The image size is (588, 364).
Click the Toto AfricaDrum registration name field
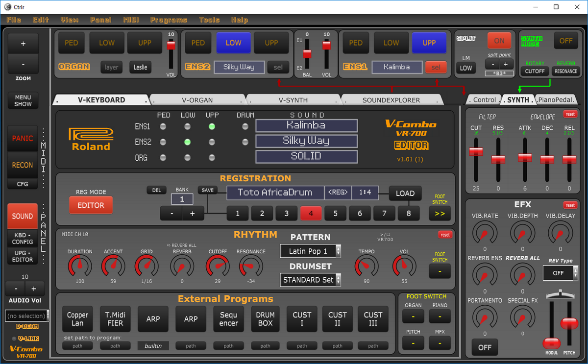click(x=276, y=193)
